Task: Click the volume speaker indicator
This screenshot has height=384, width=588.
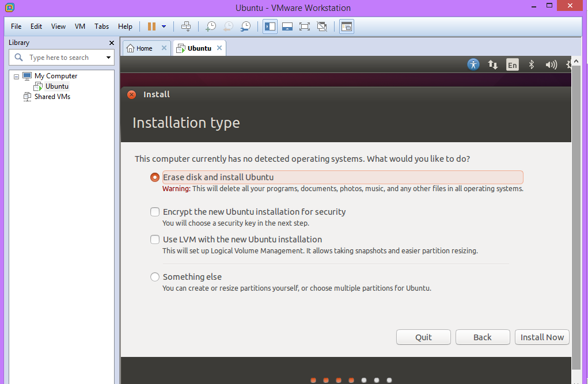Action: (x=551, y=64)
